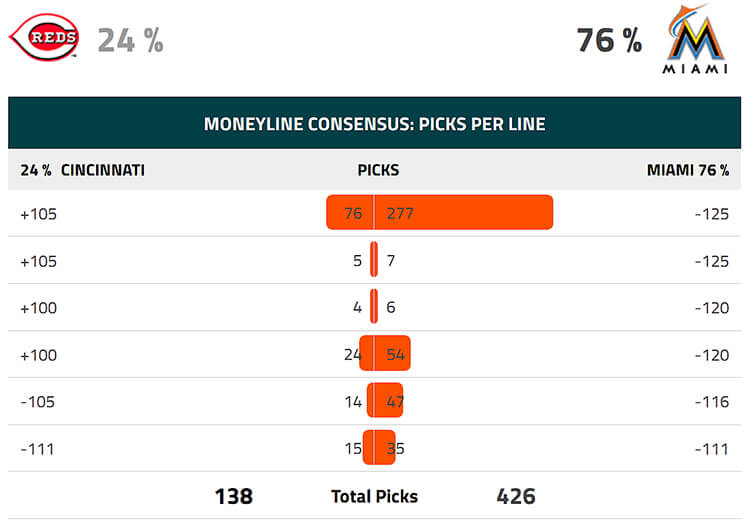
Task: Click the thin bar between 5 and 7
Action: (x=374, y=259)
